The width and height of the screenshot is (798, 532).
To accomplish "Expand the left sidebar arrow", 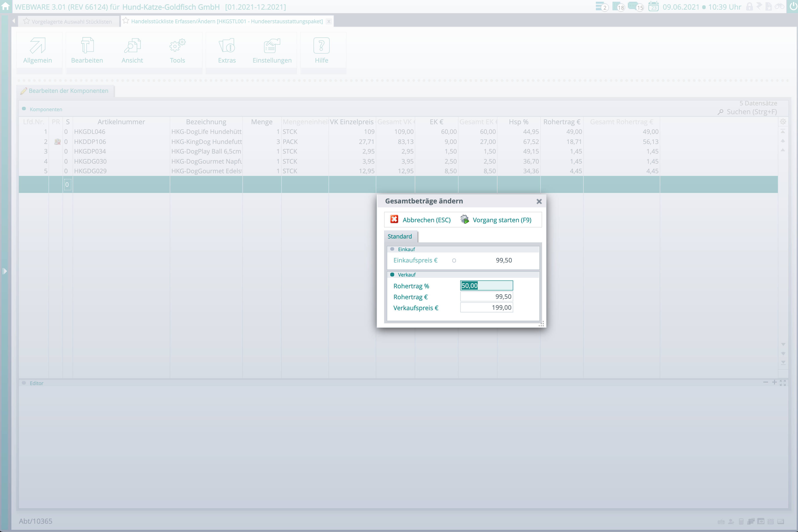I will (x=4, y=271).
